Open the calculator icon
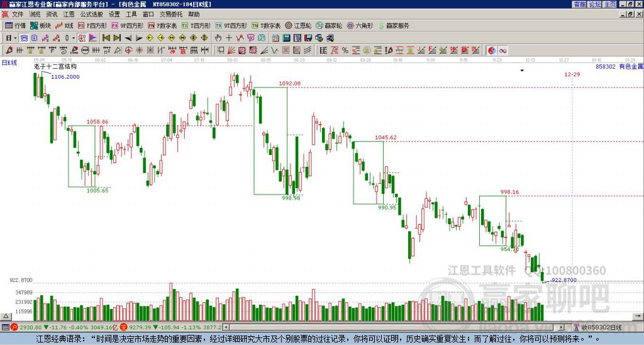The image size is (644, 345). (x=286, y=38)
